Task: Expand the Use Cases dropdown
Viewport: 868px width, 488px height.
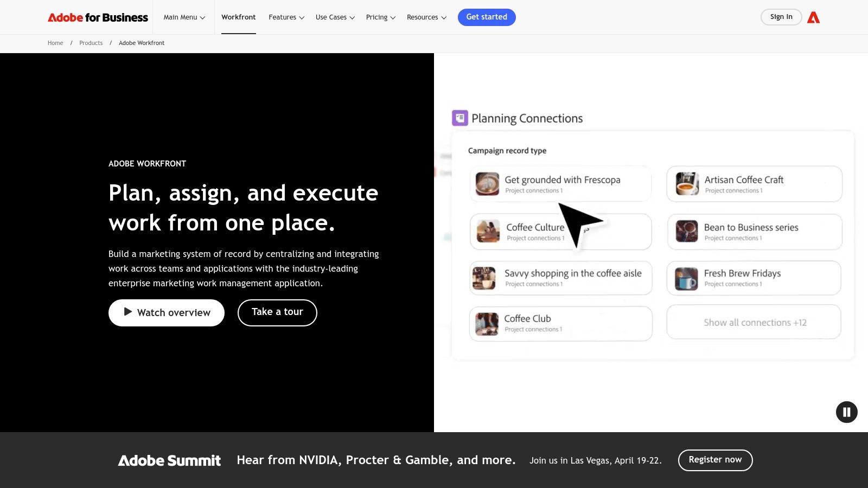Action: [334, 17]
